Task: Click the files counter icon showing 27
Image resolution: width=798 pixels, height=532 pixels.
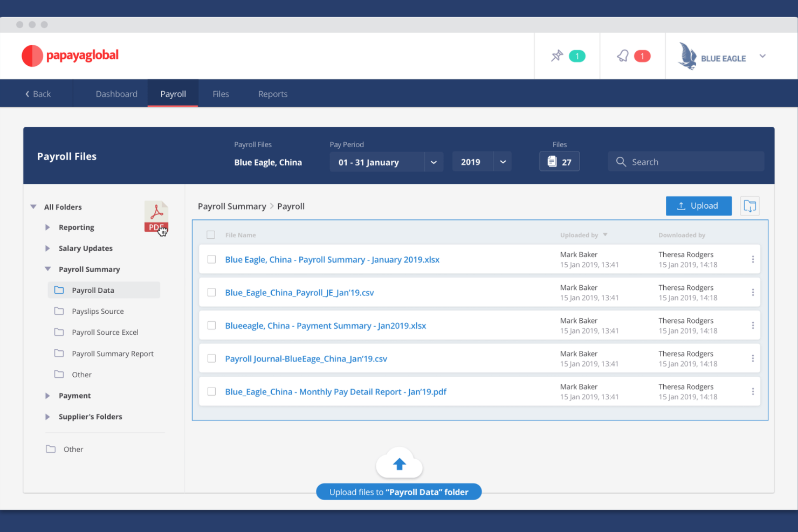Action: (552, 161)
